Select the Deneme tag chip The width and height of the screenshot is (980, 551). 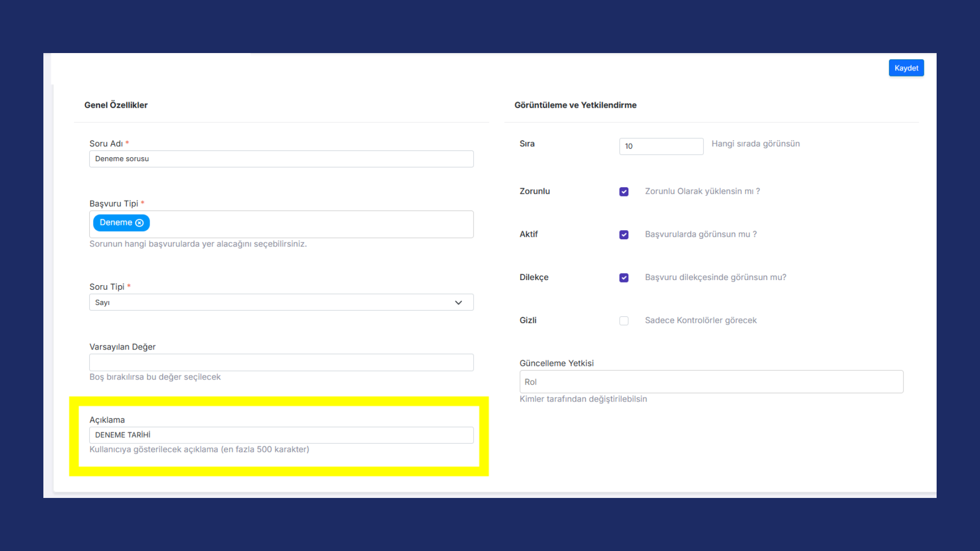tap(121, 222)
